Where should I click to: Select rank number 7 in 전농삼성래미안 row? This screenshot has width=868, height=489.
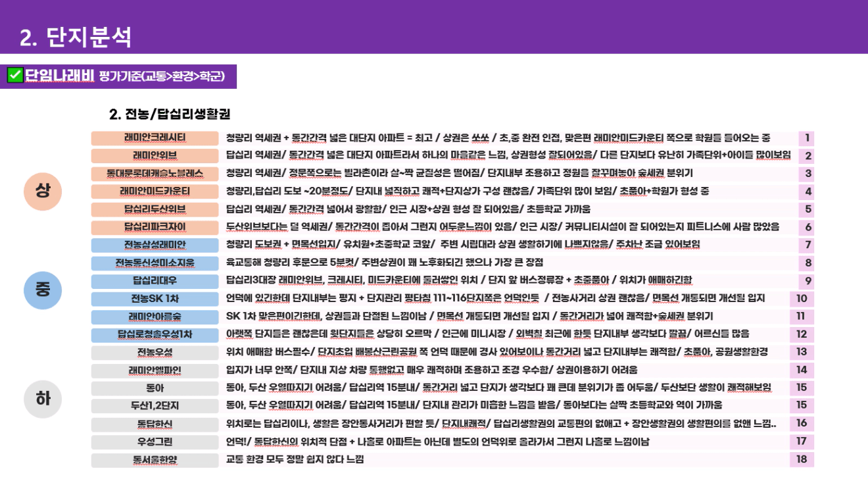(807, 245)
